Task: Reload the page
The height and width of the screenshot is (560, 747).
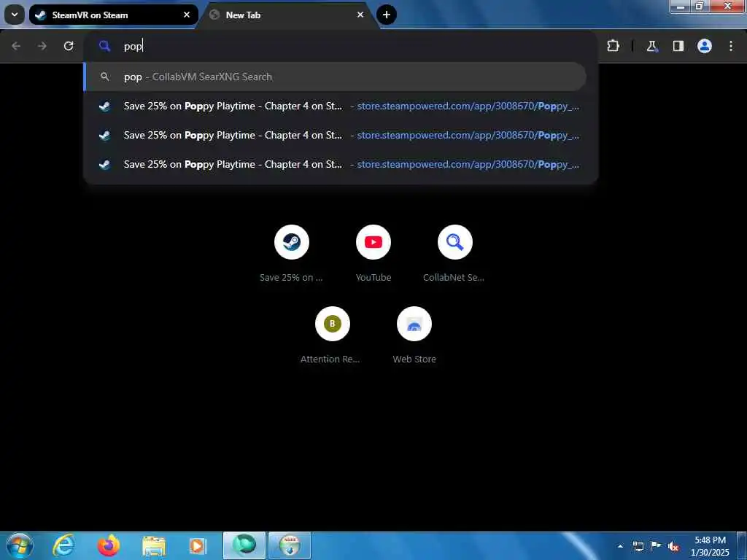Action: pyautogui.click(x=69, y=46)
